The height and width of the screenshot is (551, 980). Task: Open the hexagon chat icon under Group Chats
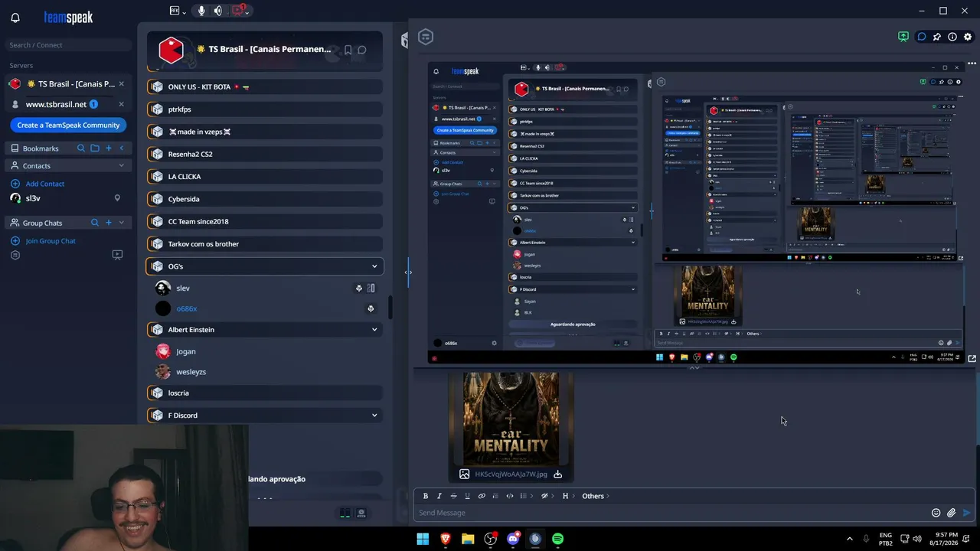click(15, 255)
